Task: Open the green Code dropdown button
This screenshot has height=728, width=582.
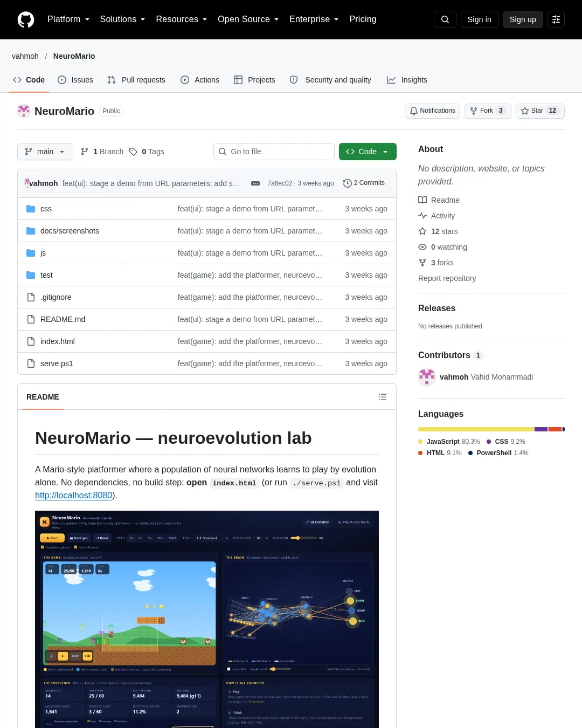Action: click(x=368, y=152)
